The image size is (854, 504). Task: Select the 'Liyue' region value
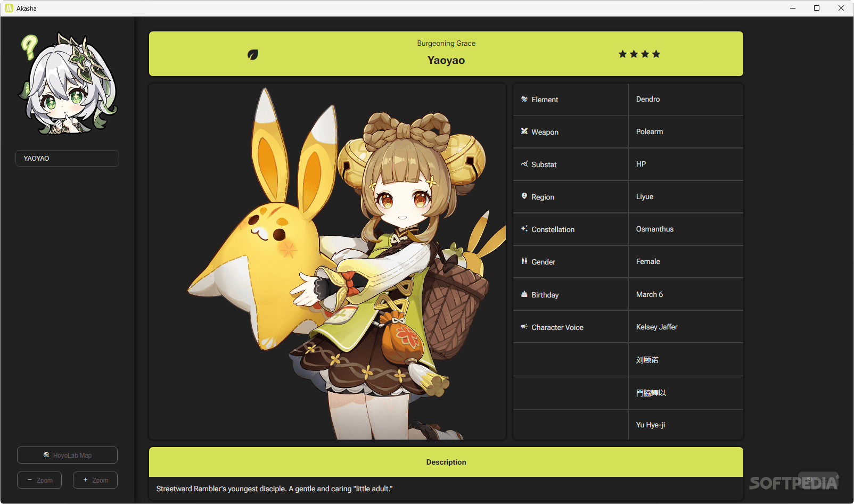(x=645, y=196)
